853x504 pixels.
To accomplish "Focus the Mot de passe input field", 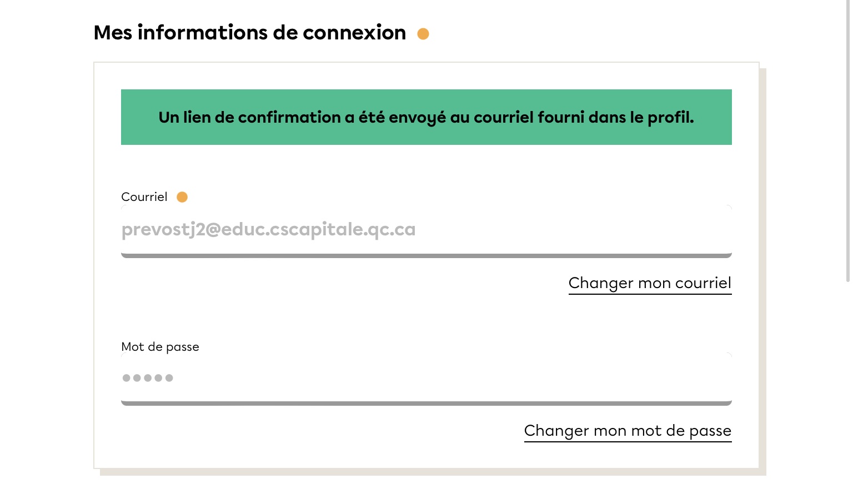I will point(426,378).
